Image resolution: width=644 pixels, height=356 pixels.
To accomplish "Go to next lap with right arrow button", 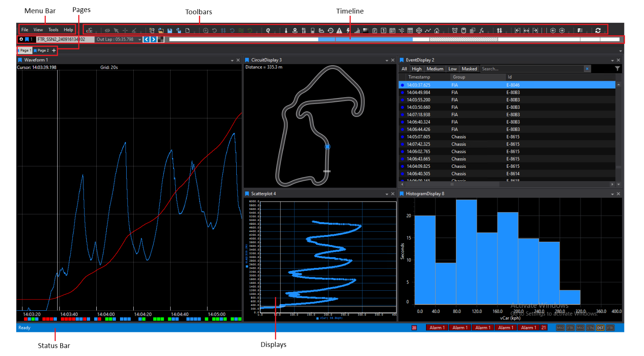I will tap(154, 39).
